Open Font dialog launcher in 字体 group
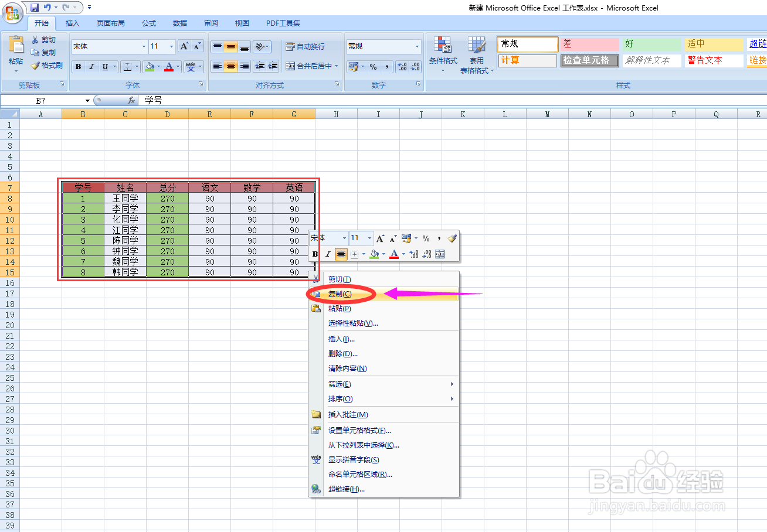 pyautogui.click(x=201, y=85)
